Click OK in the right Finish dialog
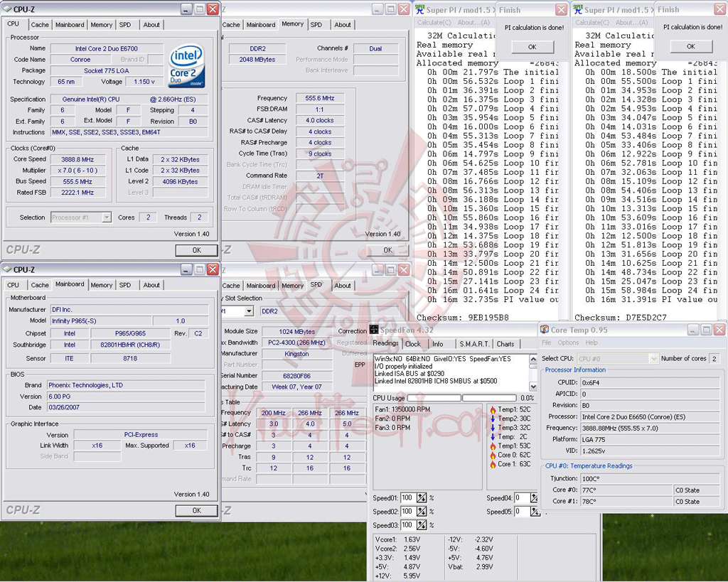Viewport: 728px width, 582px height. pos(691,46)
